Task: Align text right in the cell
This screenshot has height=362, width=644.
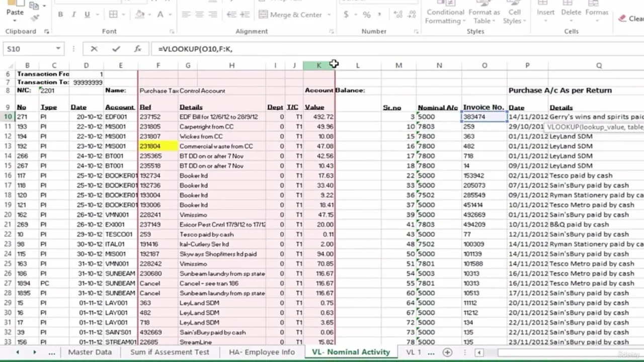Action: [x=213, y=15]
